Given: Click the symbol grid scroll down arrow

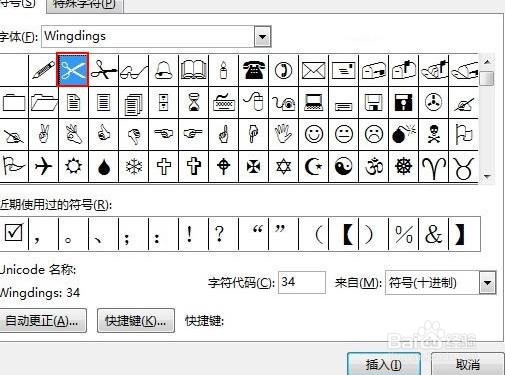Looking at the screenshot, I should pos(487,176).
